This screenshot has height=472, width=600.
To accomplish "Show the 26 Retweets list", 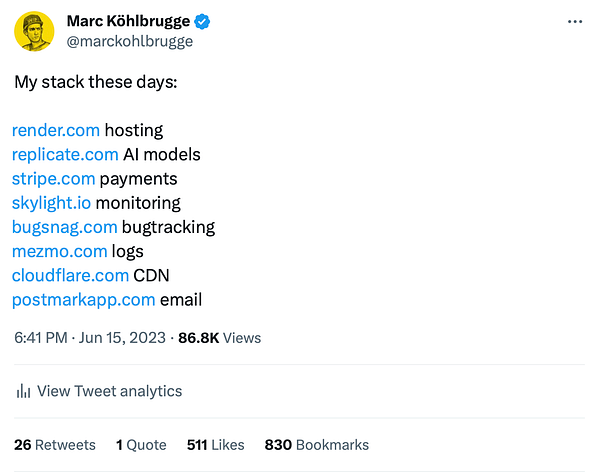I will coord(55,445).
